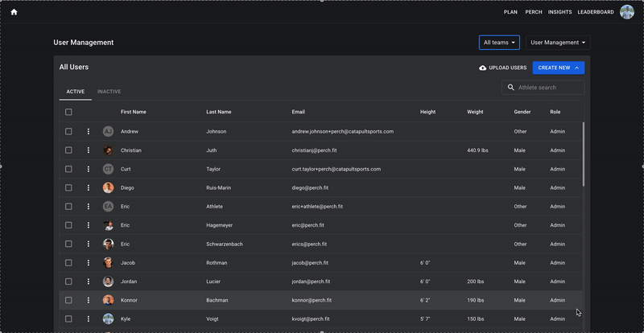
Task: Open the Leaderboard menu item
Action: tap(596, 12)
